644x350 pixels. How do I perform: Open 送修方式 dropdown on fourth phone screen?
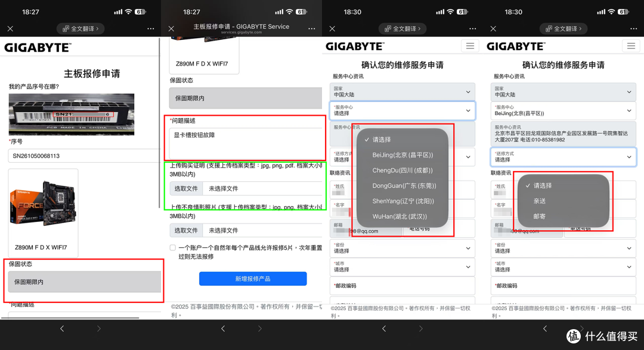(563, 157)
